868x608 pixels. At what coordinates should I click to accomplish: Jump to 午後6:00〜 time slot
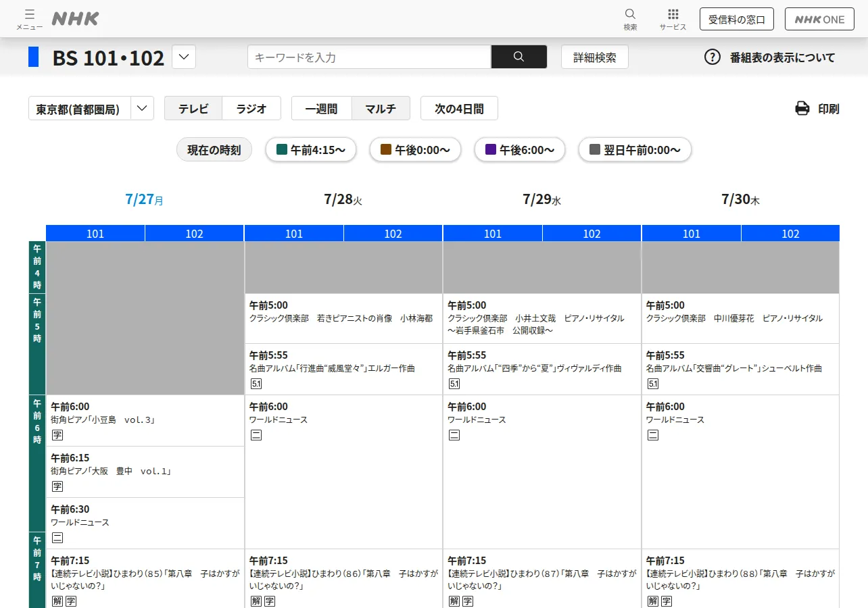(x=519, y=150)
